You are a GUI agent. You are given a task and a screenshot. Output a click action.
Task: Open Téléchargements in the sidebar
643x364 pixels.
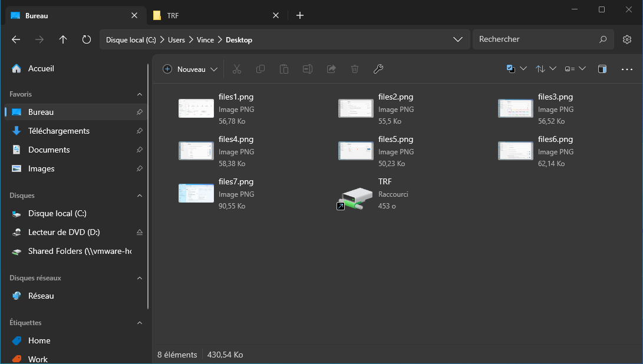coord(59,131)
